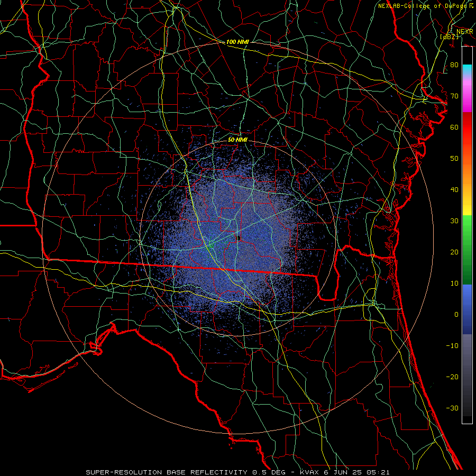This screenshot has height=476, width=476.
Task: Click the -10 value on the color scale
Action: (x=452, y=346)
